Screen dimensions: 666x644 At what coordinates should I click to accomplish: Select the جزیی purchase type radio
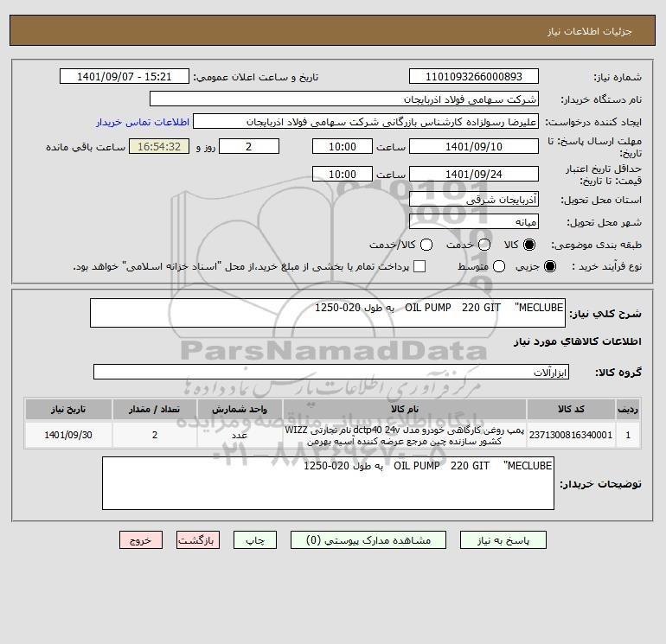549,266
